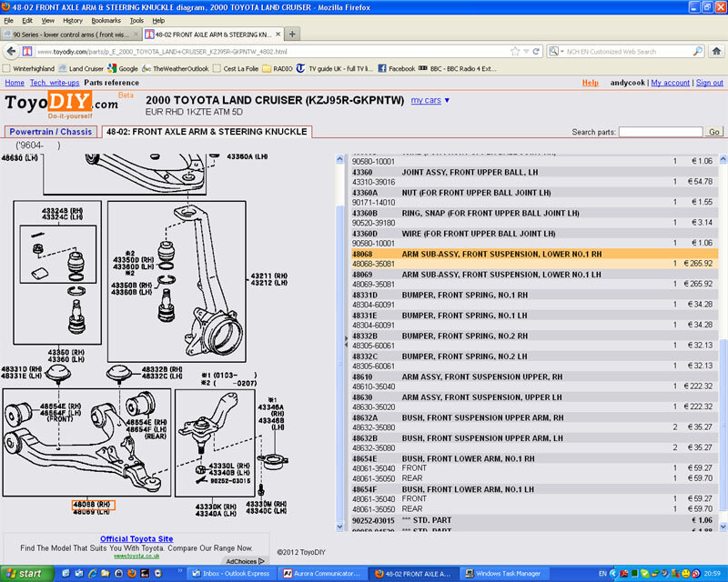Go to the Firefox Home page icon
Screen dimensions: 728x582
coord(716,51)
